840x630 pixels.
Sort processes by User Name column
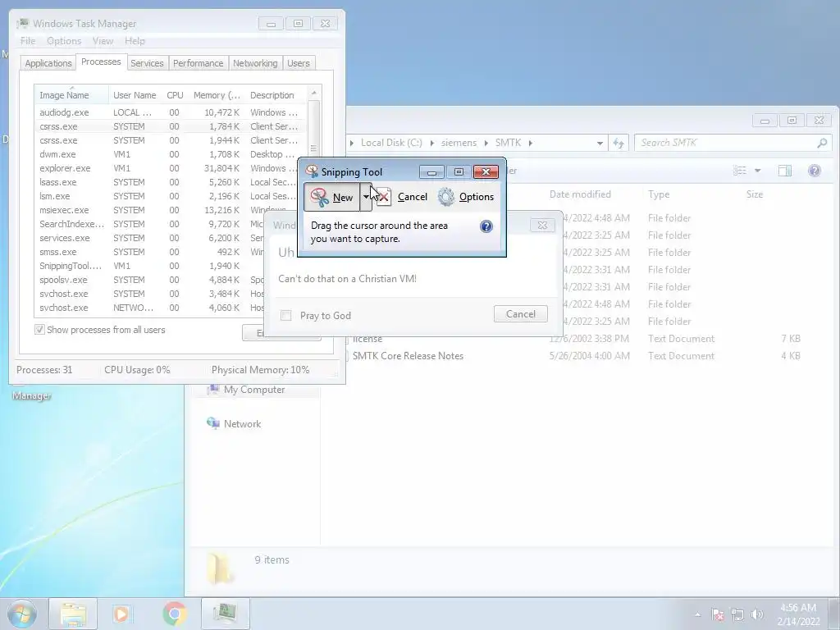click(x=135, y=95)
